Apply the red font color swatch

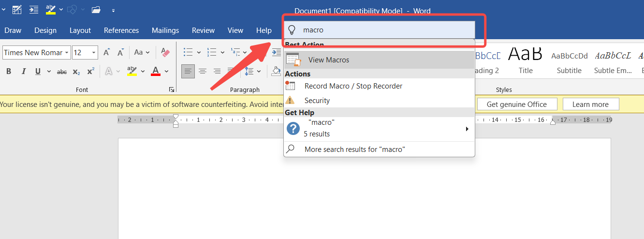pyautogui.click(x=156, y=72)
